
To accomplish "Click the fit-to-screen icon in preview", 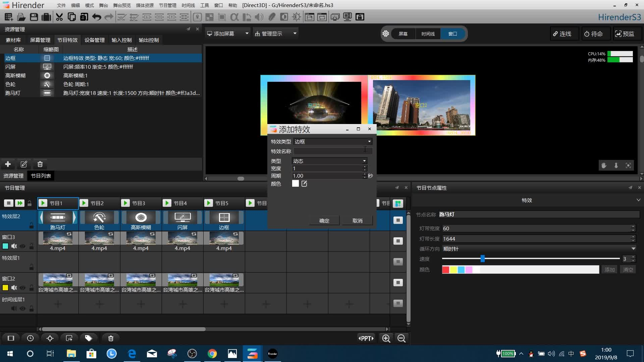I will point(628,165).
